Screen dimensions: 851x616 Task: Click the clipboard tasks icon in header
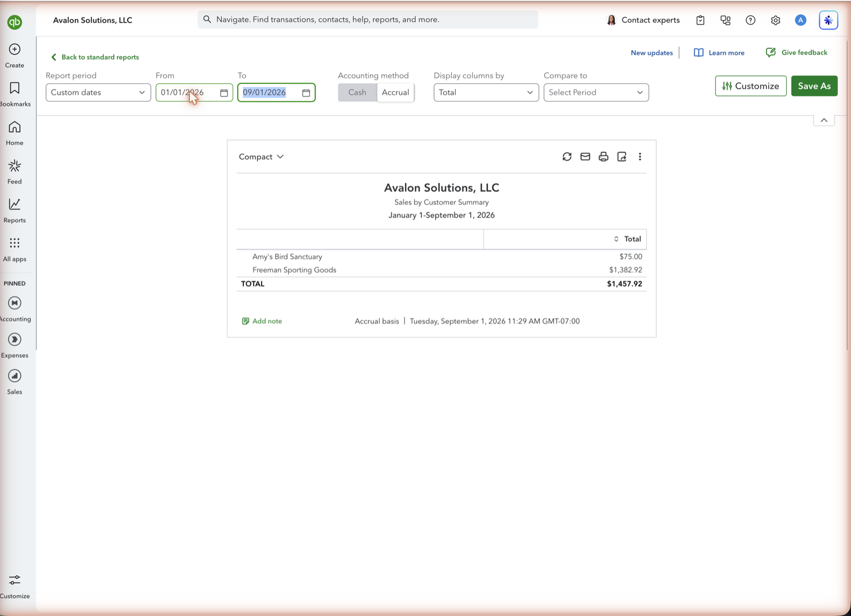click(701, 20)
